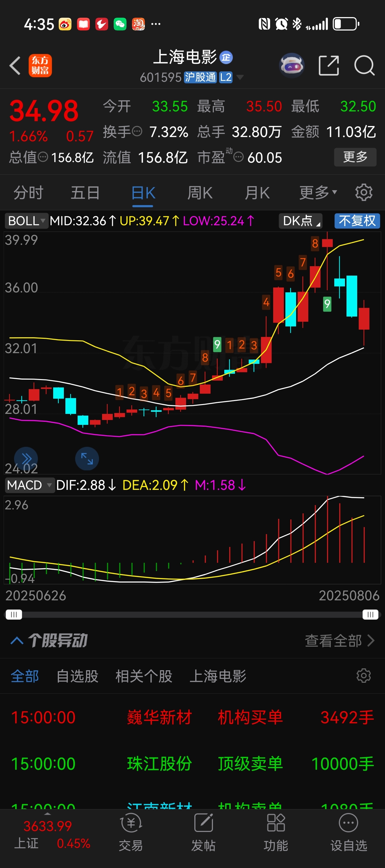Collapse the 个股异动 section
The width and height of the screenshot is (385, 868).
tap(17, 640)
